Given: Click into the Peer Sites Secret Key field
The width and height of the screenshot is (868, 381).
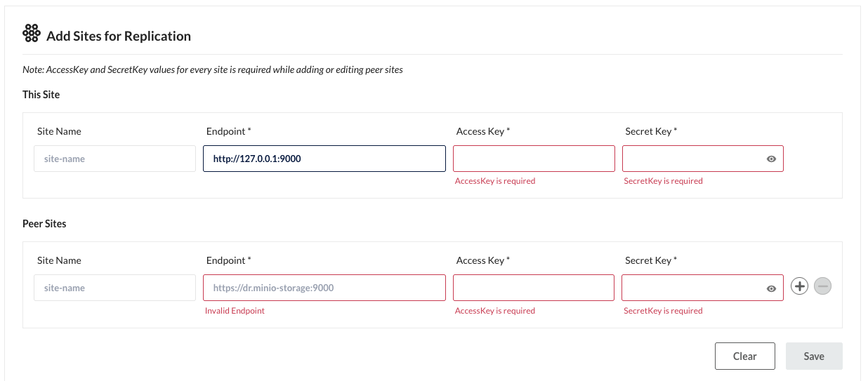Looking at the screenshot, I should coord(693,288).
